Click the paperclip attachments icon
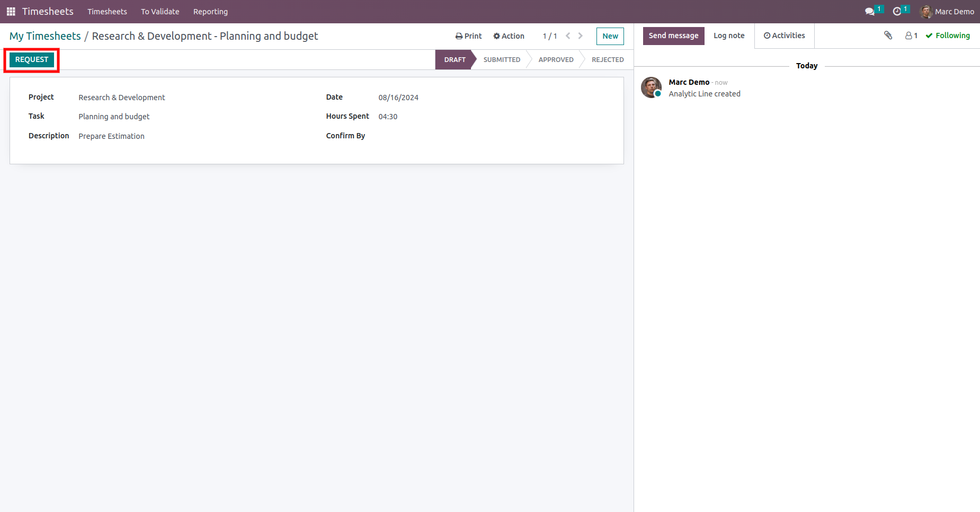The width and height of the screenshot is (980, 512). point(888,36)
